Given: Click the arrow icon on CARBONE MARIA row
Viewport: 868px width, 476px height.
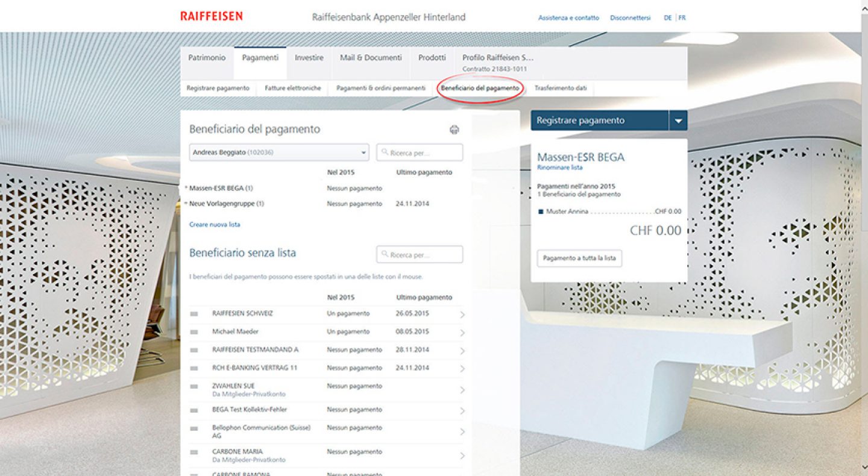Looking at the screenshot, I should click(x=462, y=456).
